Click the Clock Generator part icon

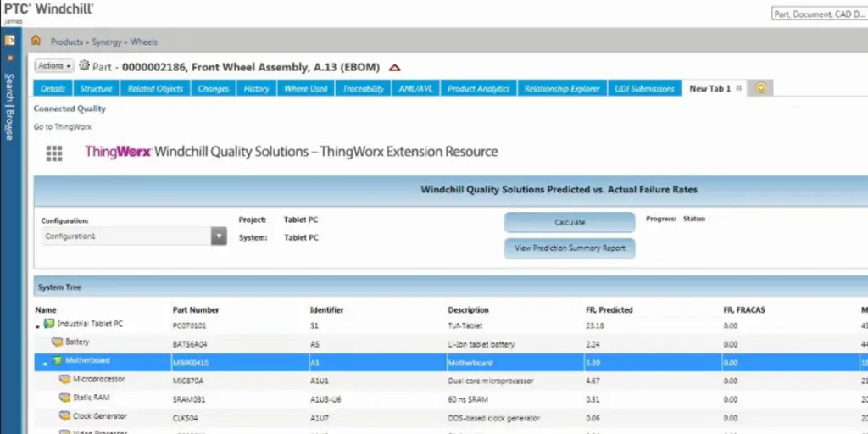tap(64, 415)
